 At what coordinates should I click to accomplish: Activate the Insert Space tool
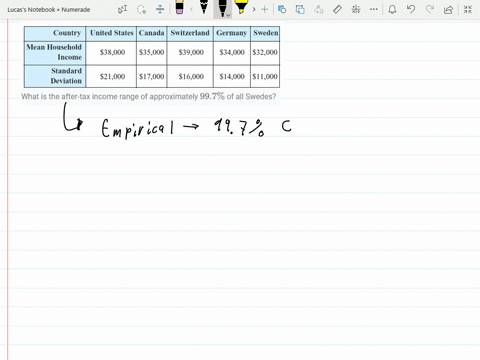point(160,9)
